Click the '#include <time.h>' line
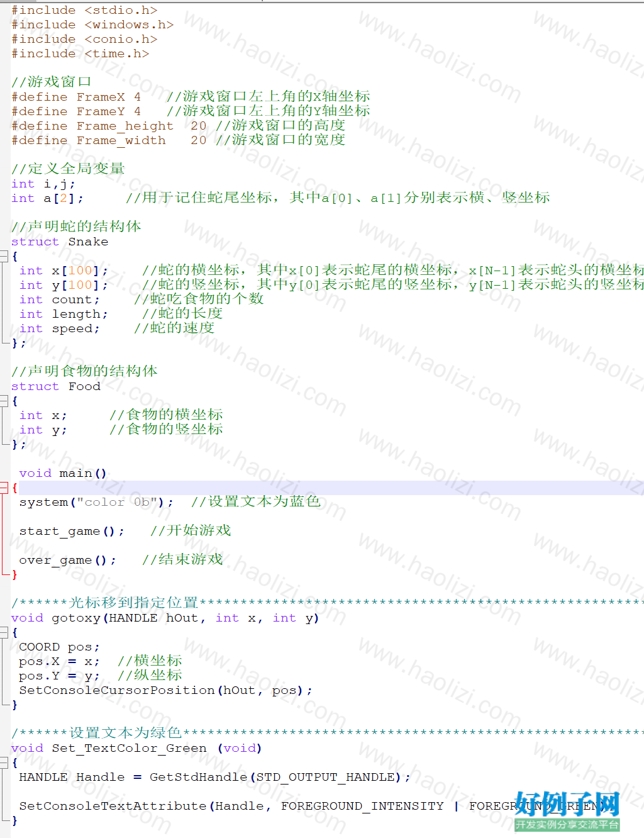Image resolution: width=644 pixels, height=838 pixels. point(80,53)
